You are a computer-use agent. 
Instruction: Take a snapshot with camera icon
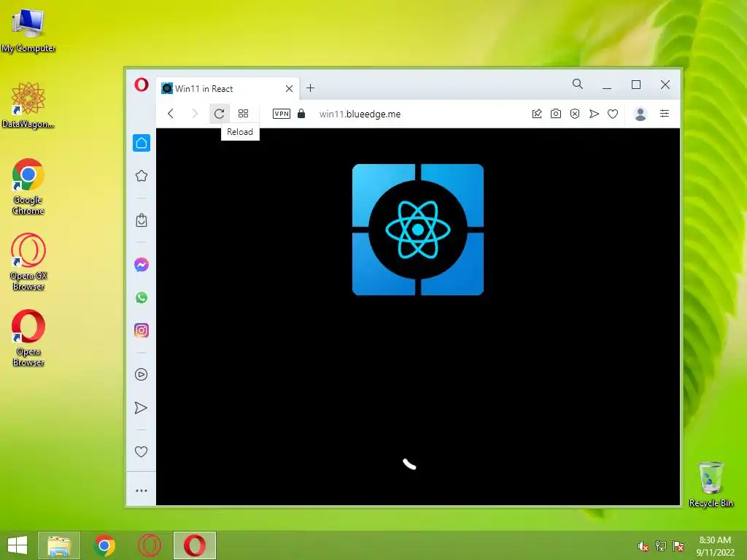(x=555, y=113)
